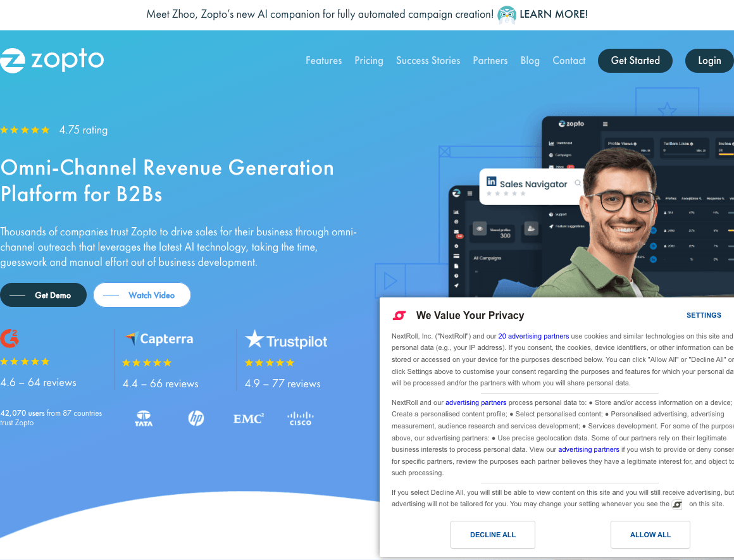Click the ALLOW ALL button

650,535
